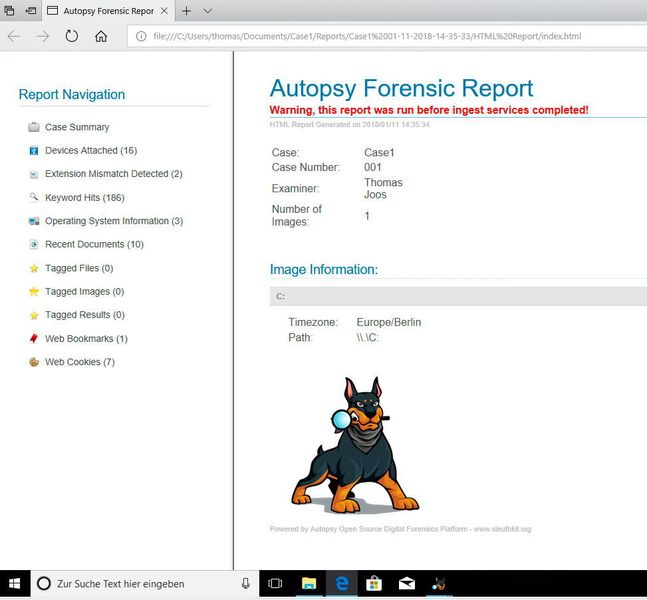Open Extension Mismatch Detected (2) link
This screenshot has width=647, height=600.
[x=113, y=174]
